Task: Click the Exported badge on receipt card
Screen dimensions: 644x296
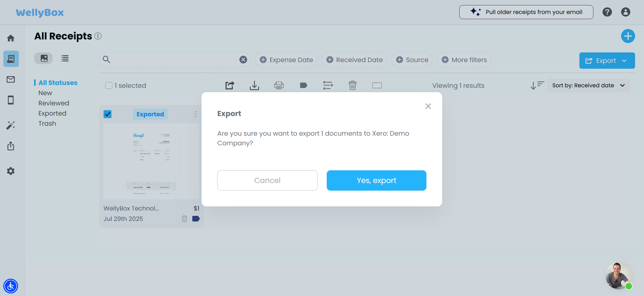Action: (x=150, y=114)
